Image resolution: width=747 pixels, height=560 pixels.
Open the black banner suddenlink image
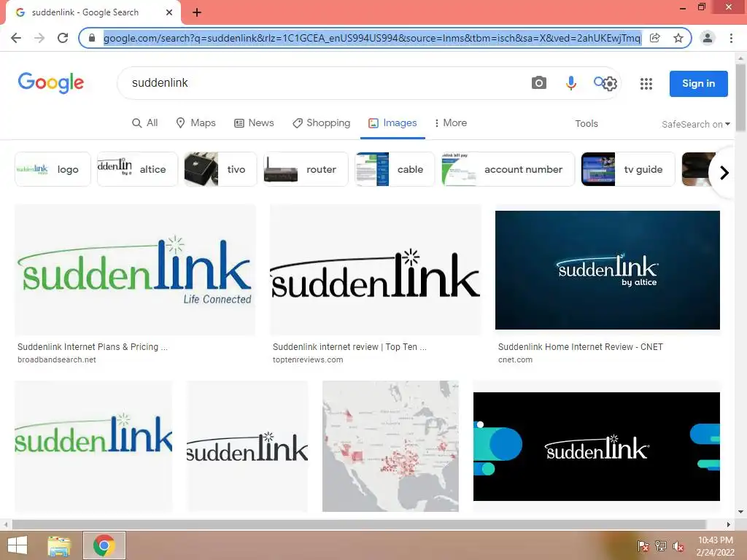click(597, 446)
